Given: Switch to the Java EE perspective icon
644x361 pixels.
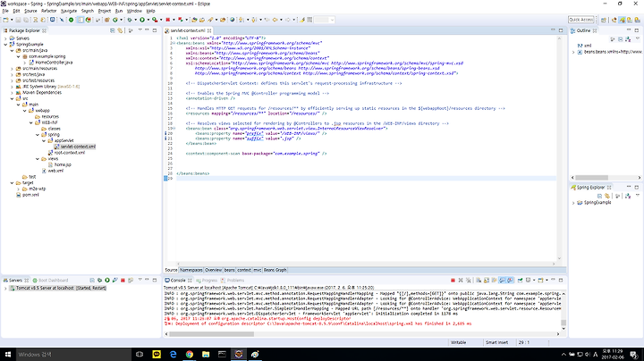Looking at the screenshot, I should coord(614,20).
